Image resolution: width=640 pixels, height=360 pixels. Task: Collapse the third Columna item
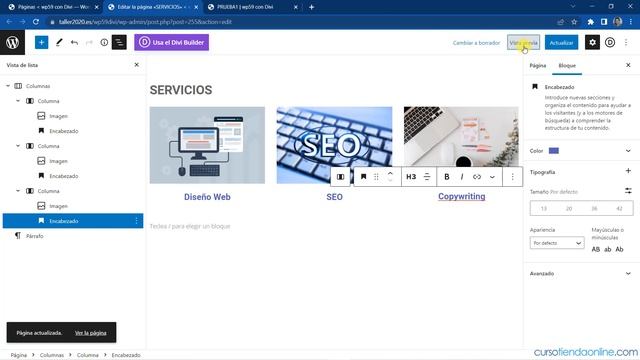18,191
